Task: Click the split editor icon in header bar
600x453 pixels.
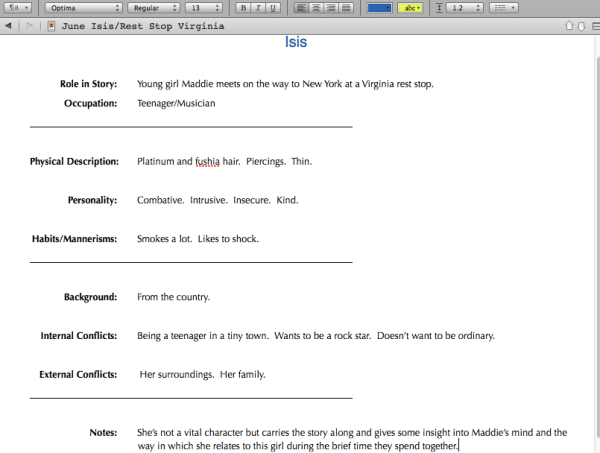Action: tap(596, 26)
